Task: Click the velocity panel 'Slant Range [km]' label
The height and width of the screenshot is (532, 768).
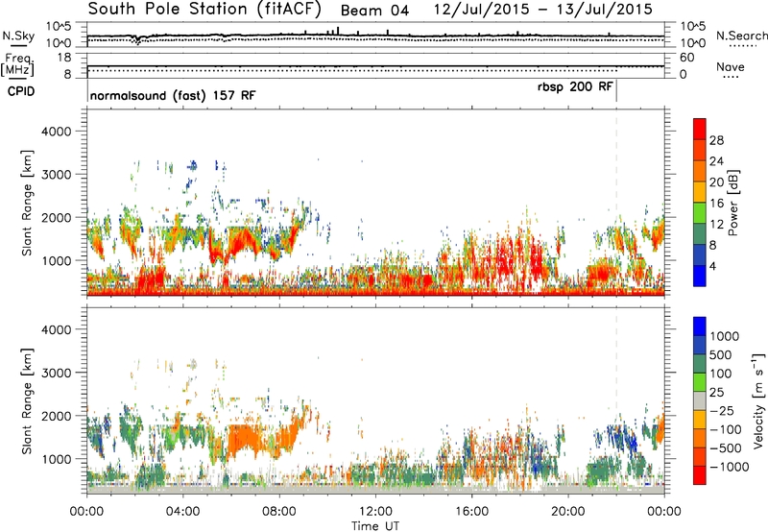Action: tap(27, 401)
